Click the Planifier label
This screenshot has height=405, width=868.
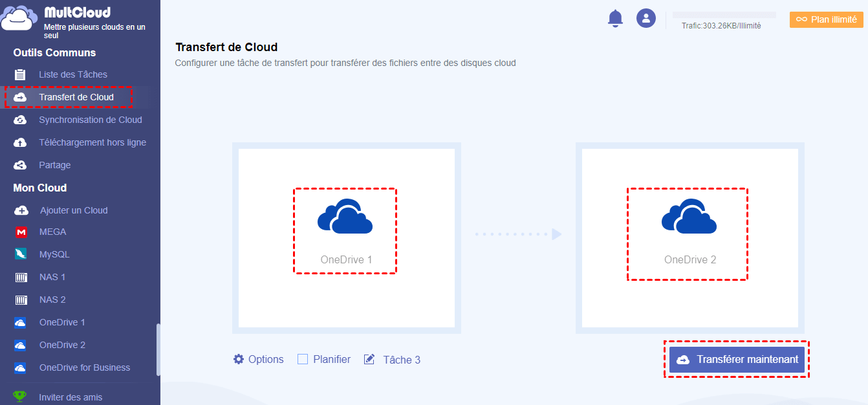332,359
